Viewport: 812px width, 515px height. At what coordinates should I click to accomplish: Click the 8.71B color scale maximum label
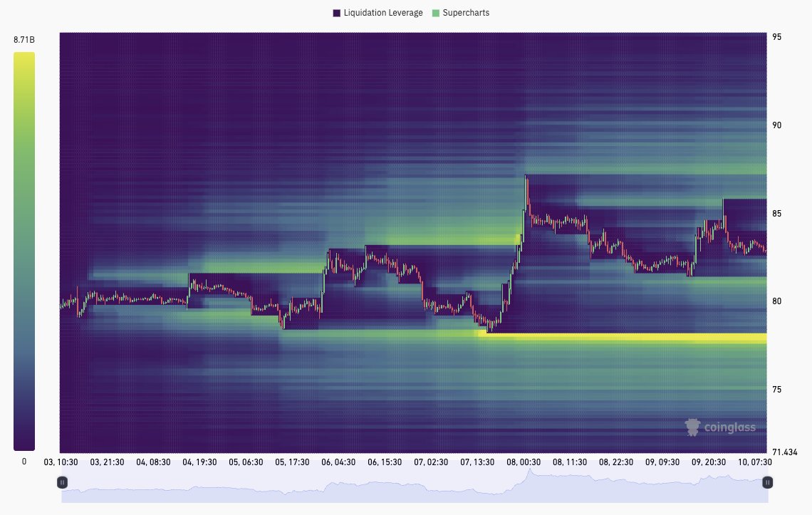tap(24, 41)
